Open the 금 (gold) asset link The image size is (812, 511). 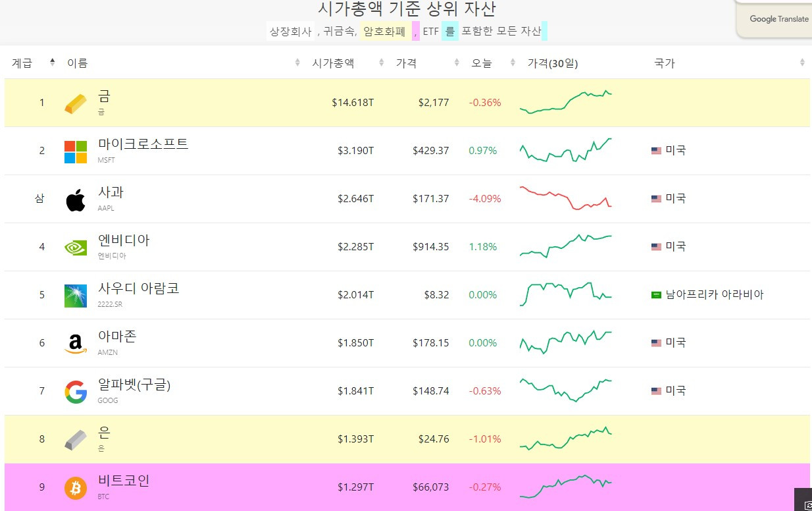(x=104, y=97)
